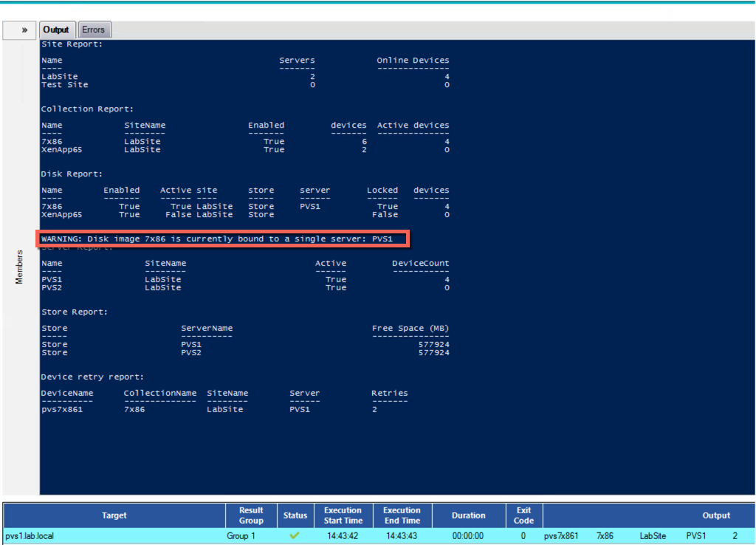Click the Site Report heading text
Image resolution: width=756 pixels, height=545 pixels.
(x=72, y=44)
